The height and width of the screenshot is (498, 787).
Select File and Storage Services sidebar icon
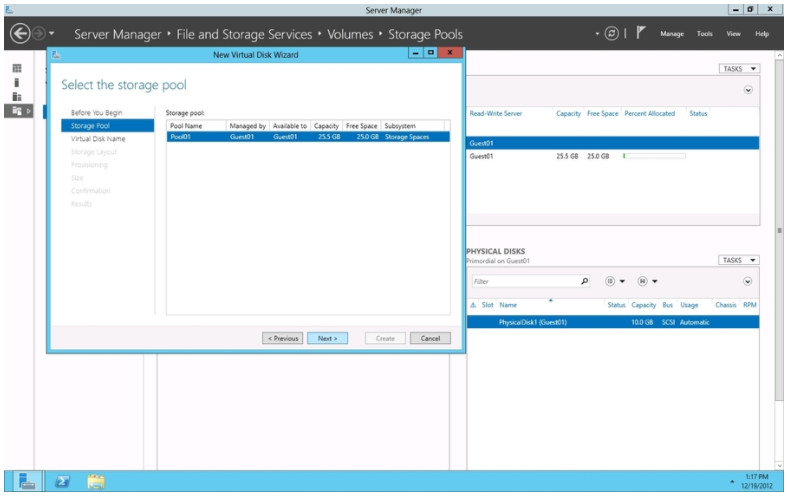[17, 110]
